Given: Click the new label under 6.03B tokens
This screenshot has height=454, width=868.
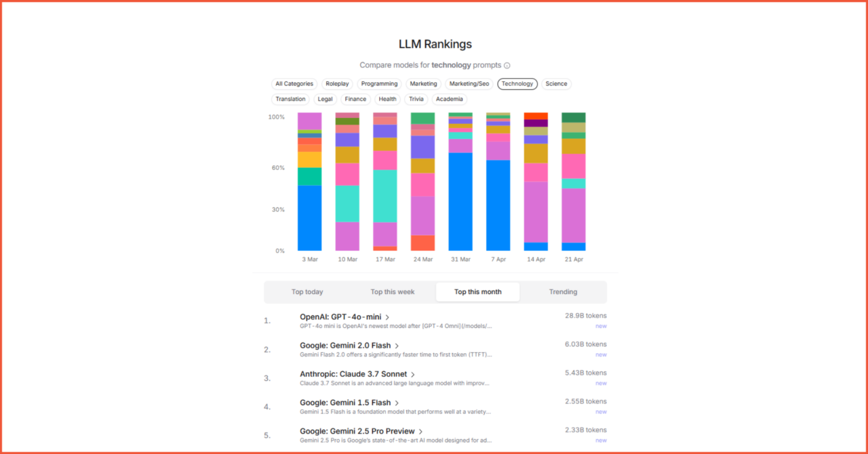Looking at the screenshot, I should tap(601, 354).
